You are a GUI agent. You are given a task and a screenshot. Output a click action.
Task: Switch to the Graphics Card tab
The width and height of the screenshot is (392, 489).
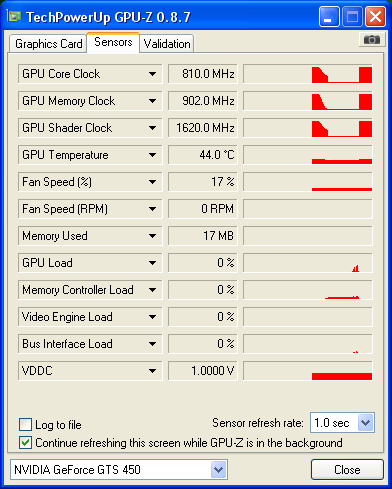coord(48,44)
